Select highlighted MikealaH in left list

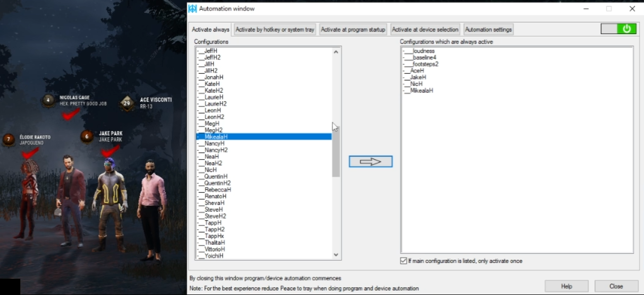[264, 137]
